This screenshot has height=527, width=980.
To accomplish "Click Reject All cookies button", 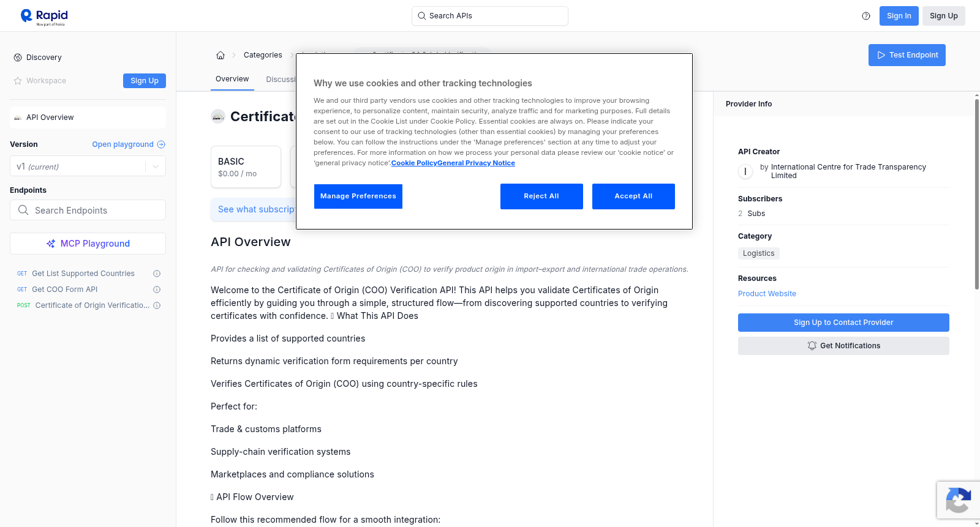I will (x=541, y=196).
